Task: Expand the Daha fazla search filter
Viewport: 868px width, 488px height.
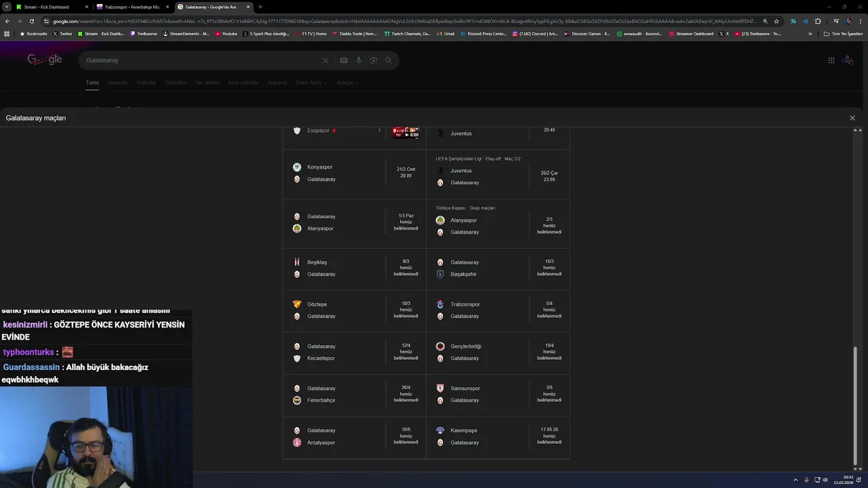Action: (x=311, y=83)
